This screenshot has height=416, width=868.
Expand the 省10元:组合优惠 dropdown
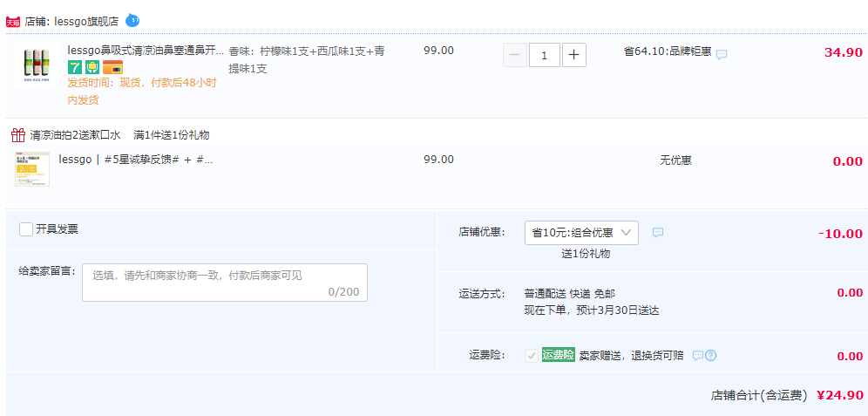coord(581,233)
